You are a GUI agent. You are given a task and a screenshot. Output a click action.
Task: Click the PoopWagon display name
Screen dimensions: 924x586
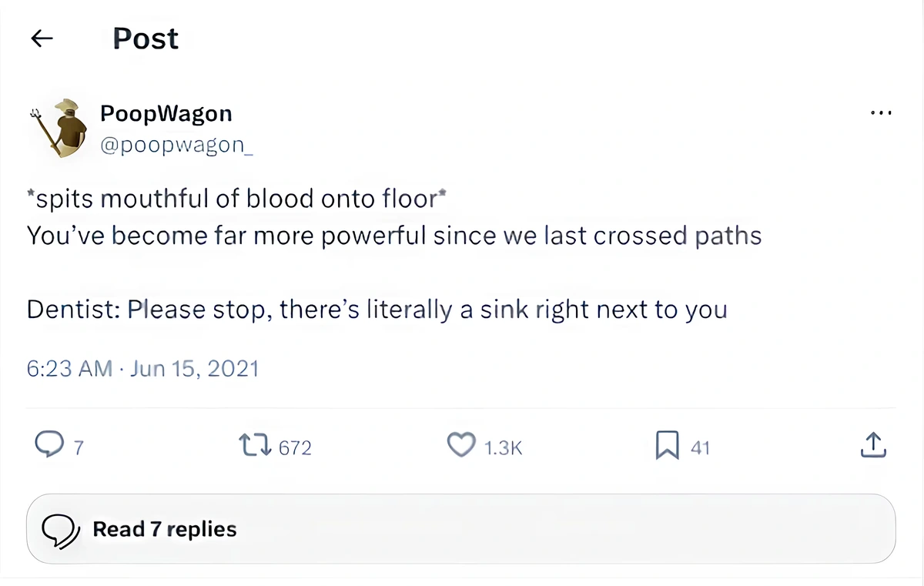pos(166,114)
